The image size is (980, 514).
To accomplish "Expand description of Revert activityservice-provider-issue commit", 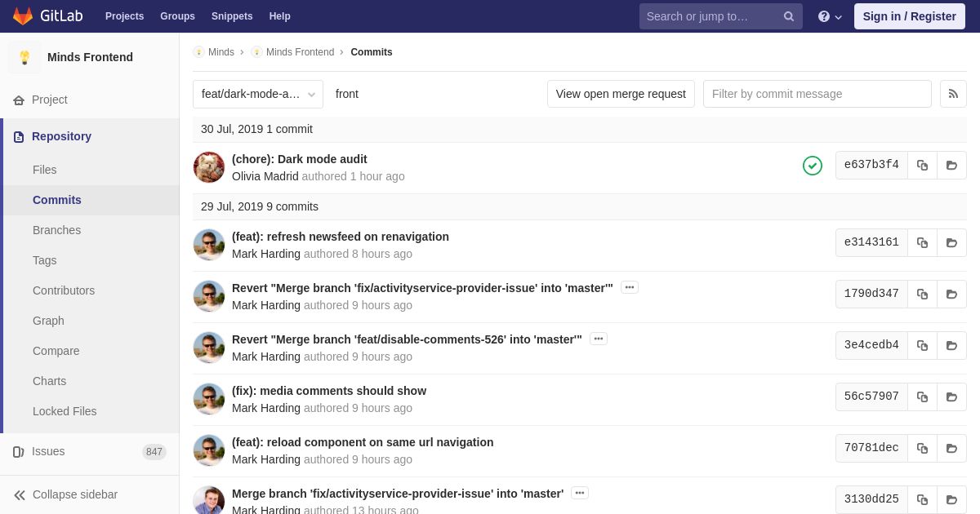I will pos(629,287).
